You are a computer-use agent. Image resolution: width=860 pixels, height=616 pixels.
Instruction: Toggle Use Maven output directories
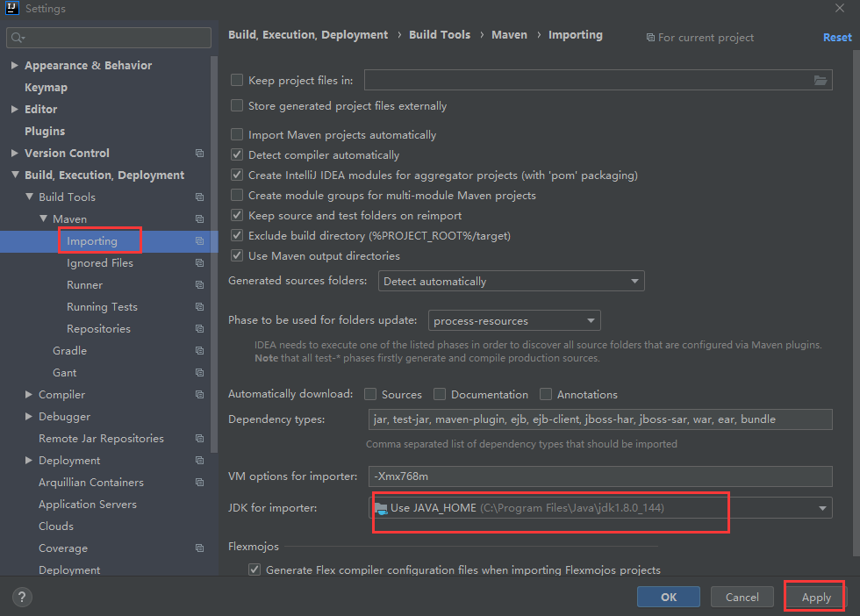[237, 255]
